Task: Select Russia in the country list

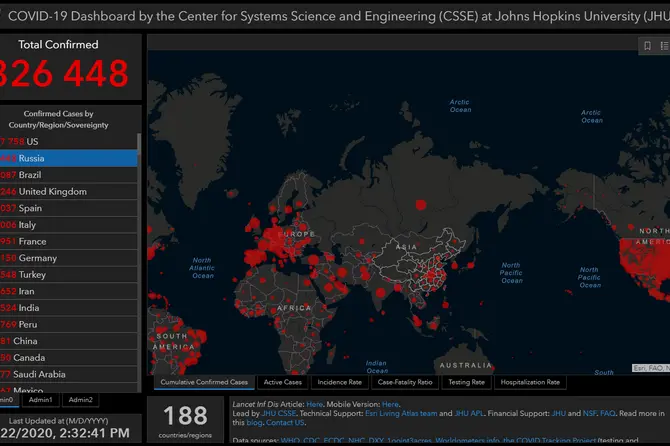Action: point(68,158)
